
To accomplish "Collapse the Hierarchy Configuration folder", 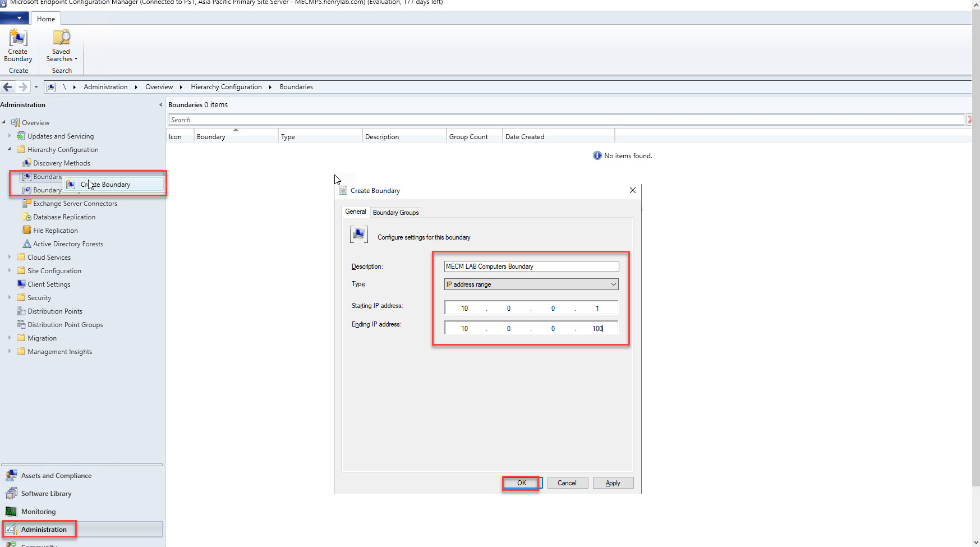I will tap(10, 149).
